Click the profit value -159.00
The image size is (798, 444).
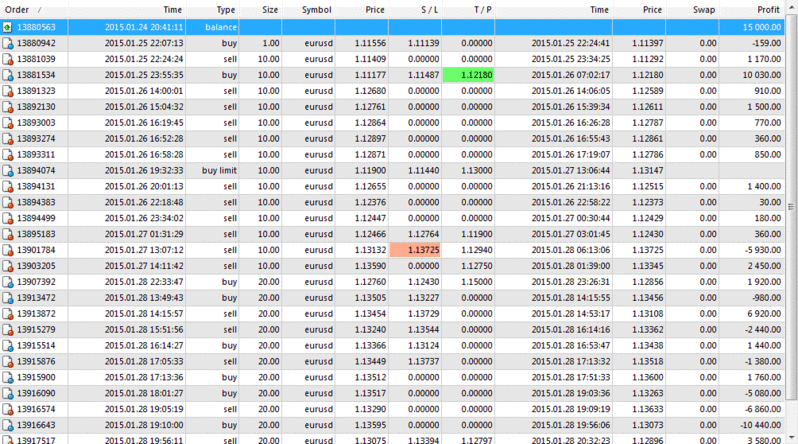point(766,43)
